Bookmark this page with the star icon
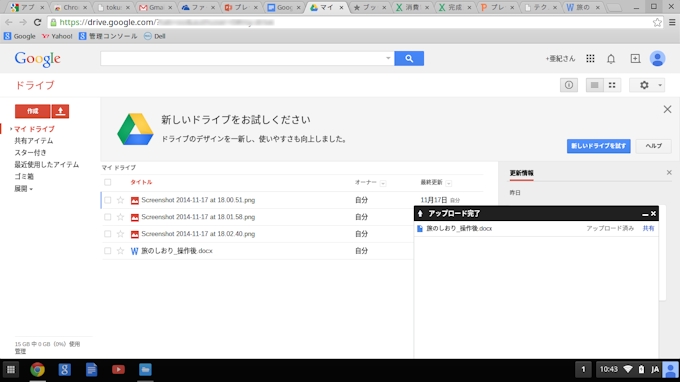The height and width of the screenshot is (382, 680). pyautogui.click(x=657, y=22)
